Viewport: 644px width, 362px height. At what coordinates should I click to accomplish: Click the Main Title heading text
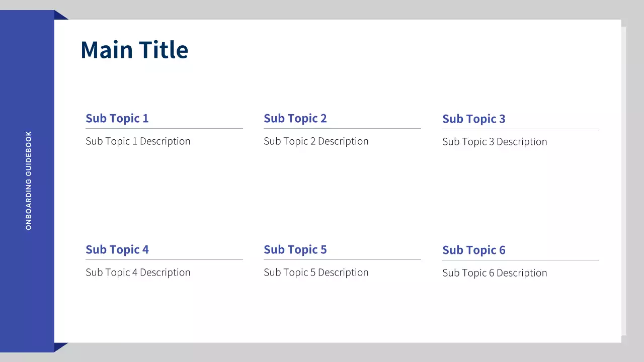(134, 50)
